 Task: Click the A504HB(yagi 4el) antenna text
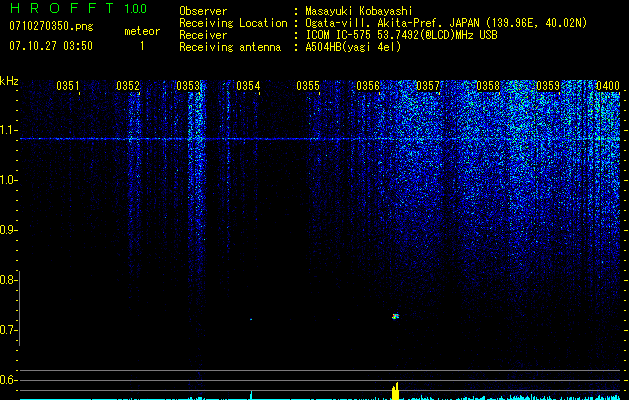(353, 47)
